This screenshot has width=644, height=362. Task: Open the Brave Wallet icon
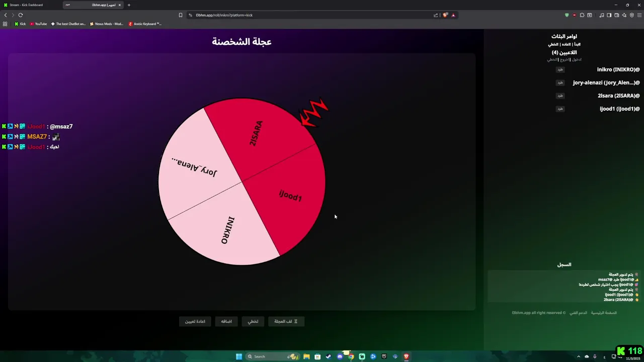coord(617,15)
